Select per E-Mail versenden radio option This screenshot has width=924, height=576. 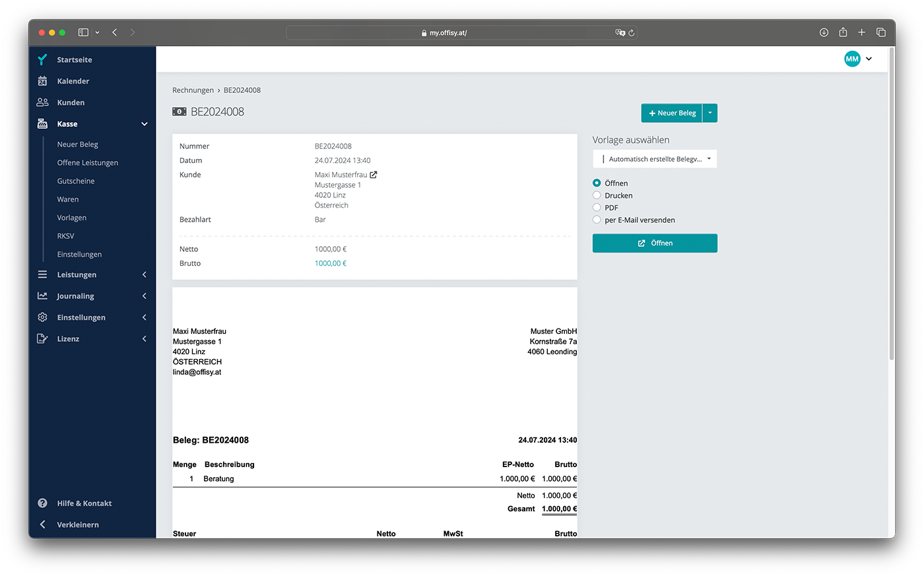pyautogui.click(x=597, y=220)
